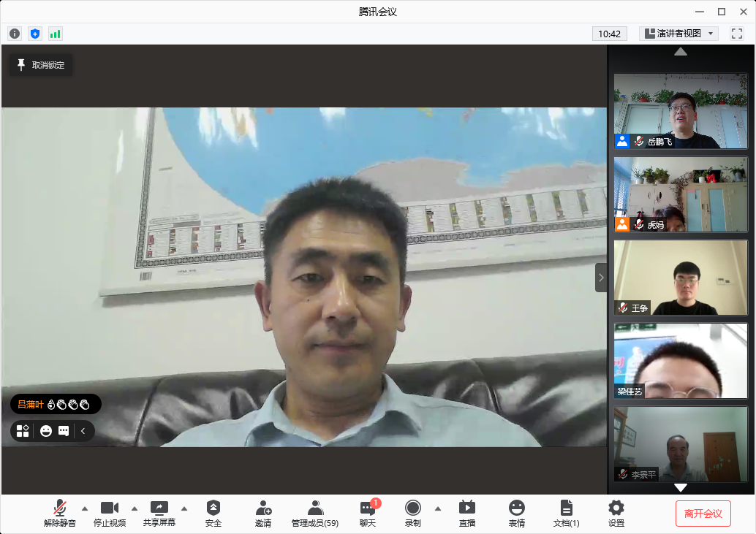The width and height of the screenshot is (756, 534).
Task: Open 管理成员(59) member list
Action: pyautogui.click(x=315, y=513)
